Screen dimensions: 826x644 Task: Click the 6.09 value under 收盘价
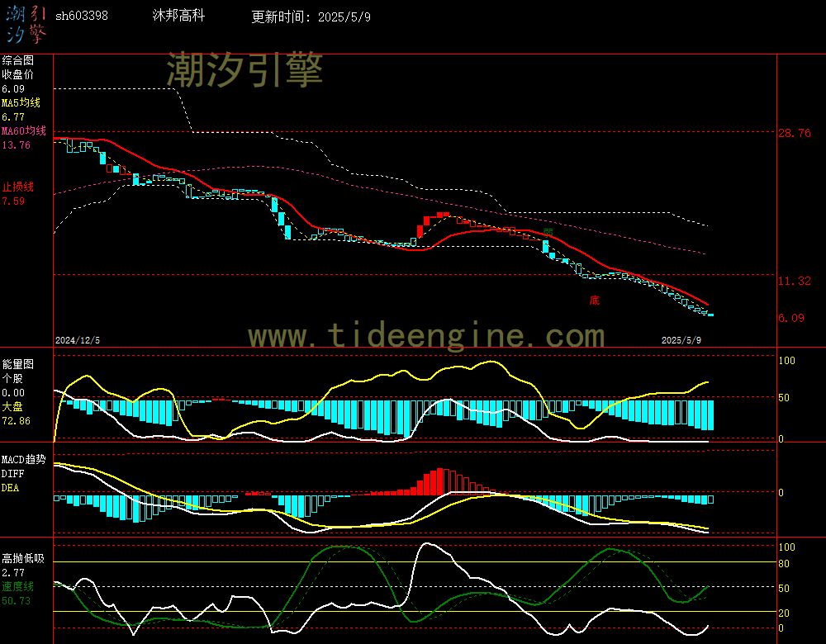[13, 88]
